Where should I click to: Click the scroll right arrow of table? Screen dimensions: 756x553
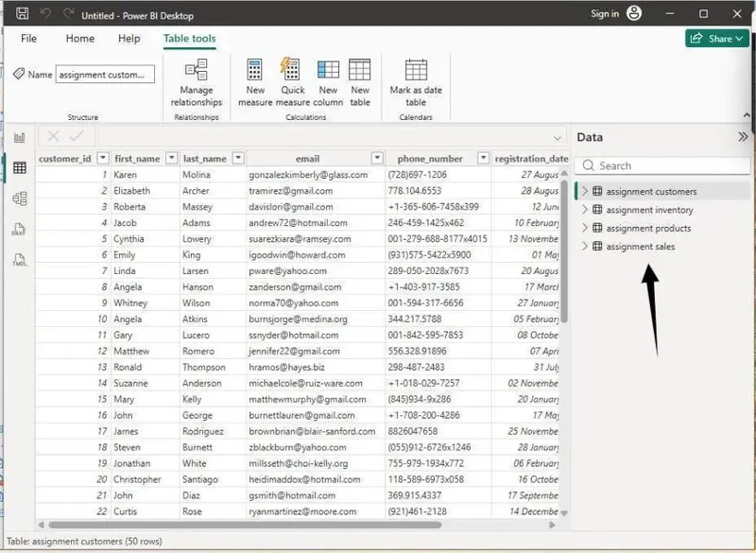[552, 525]
